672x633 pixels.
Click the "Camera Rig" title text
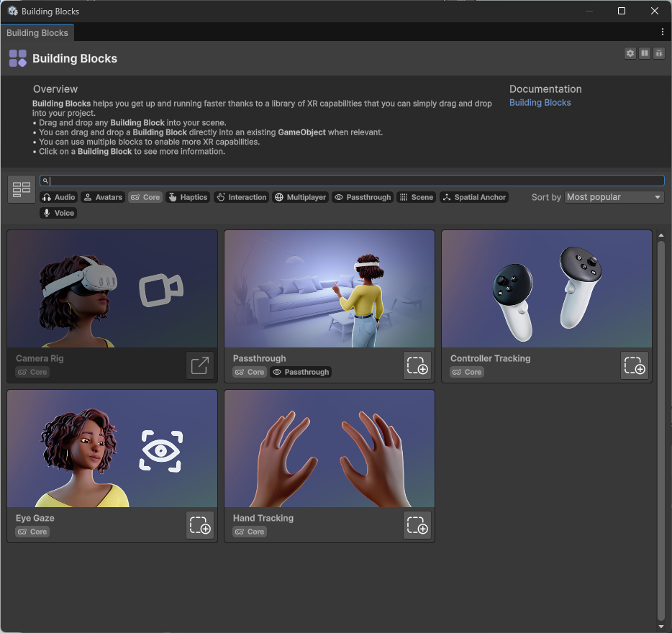coord(40,358)
